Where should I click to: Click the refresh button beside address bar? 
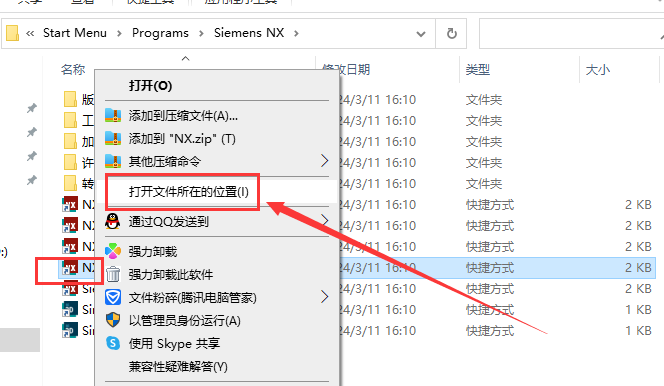click(451, 33)
